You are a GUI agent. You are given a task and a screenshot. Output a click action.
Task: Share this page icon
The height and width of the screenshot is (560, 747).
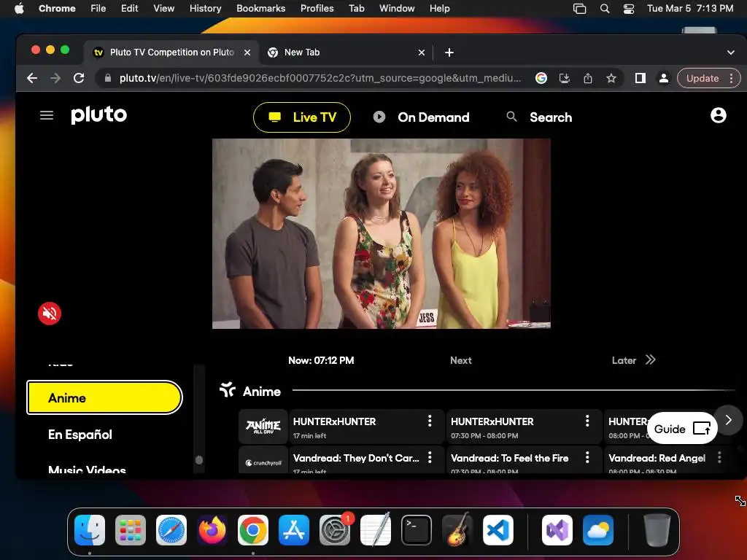pyautogui.click(x=588, y=78)
